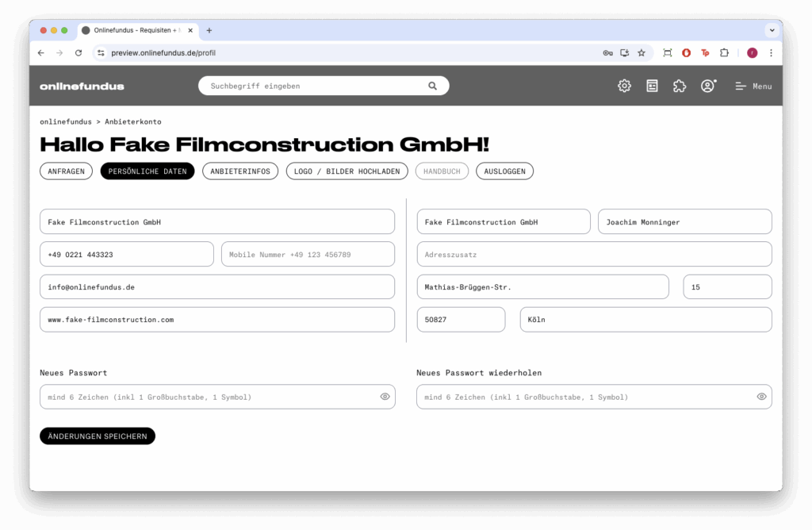Click the browser Extensions puzzle icon
The width and height of the screenshot is (812, 530).
pos(724,53)
